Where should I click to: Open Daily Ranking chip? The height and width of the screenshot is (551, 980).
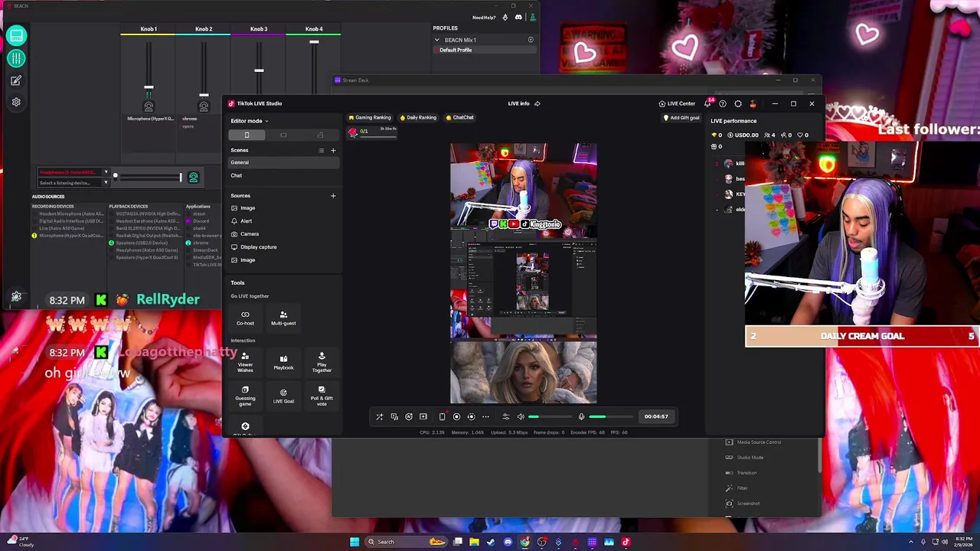[418, 117]
